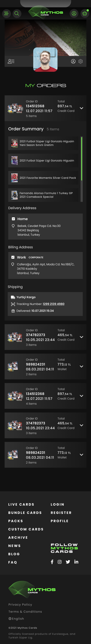Go to the BUNDLE CARDS footer item
This screenshot has width=91, height=644.
tap(25, 513)
